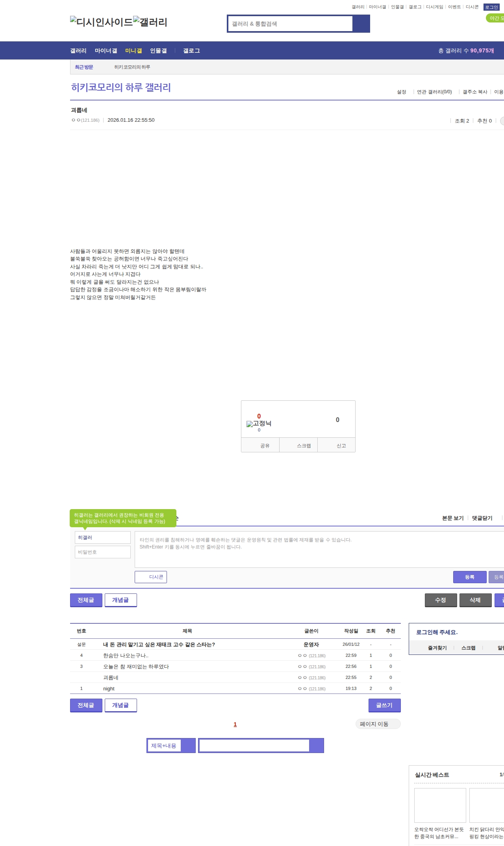Select 마이너갤 in the blue navigation bar
This screenshot has width=504, height=846.
tap(106, 50)
